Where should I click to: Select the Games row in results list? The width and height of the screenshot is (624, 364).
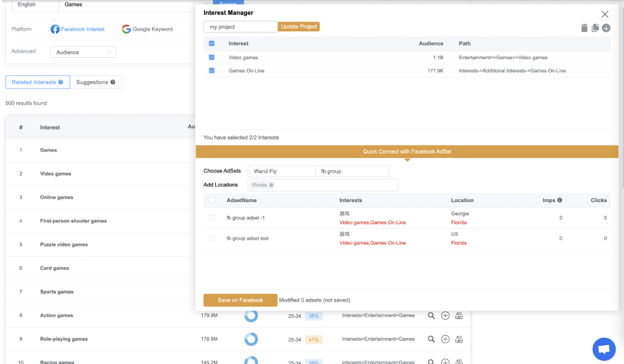point(100,150)
